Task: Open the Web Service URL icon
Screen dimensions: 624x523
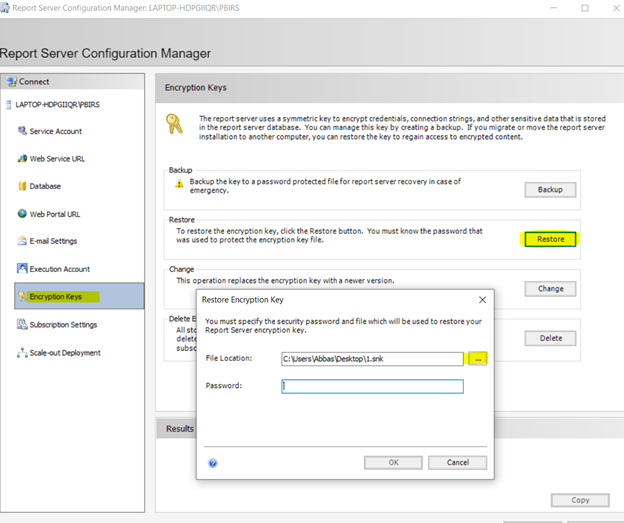Action: tap(22, 158)
